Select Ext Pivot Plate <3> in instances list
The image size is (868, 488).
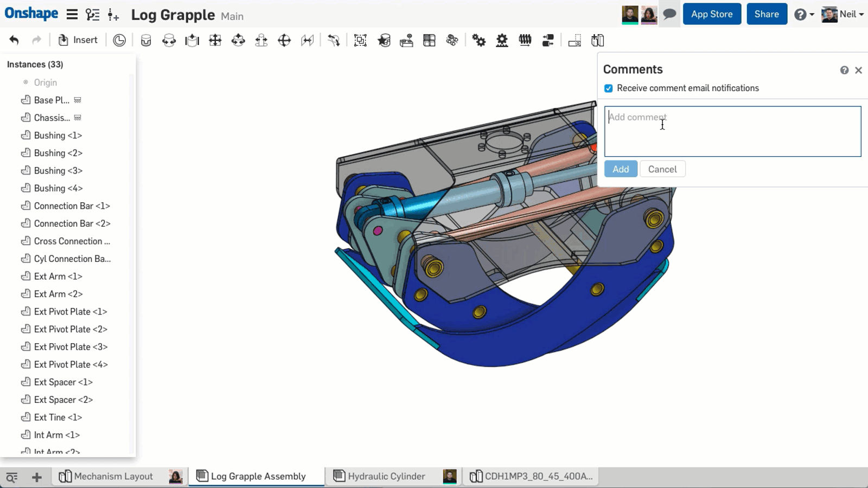pos(71,347)
